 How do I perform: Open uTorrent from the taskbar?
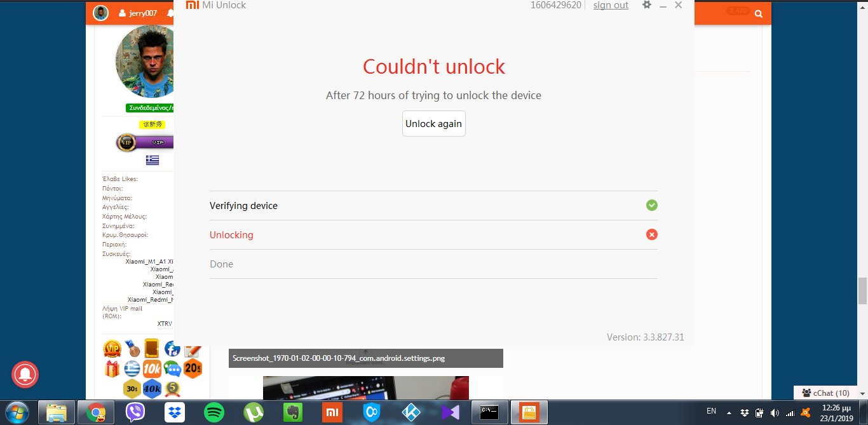pyautogui.click(x=254, y=413)
